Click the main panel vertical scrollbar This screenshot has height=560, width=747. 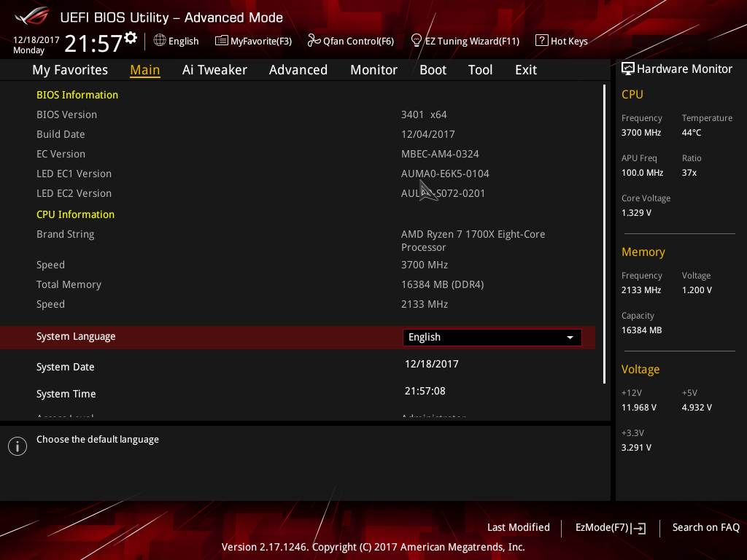tap(604, 234)
